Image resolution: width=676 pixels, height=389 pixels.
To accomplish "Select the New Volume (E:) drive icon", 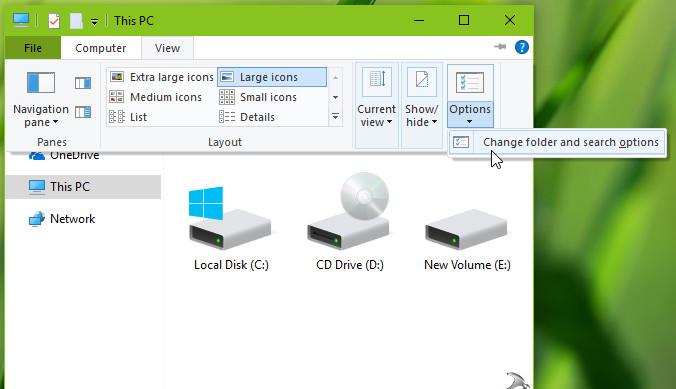I will click(x=467, y=229).
